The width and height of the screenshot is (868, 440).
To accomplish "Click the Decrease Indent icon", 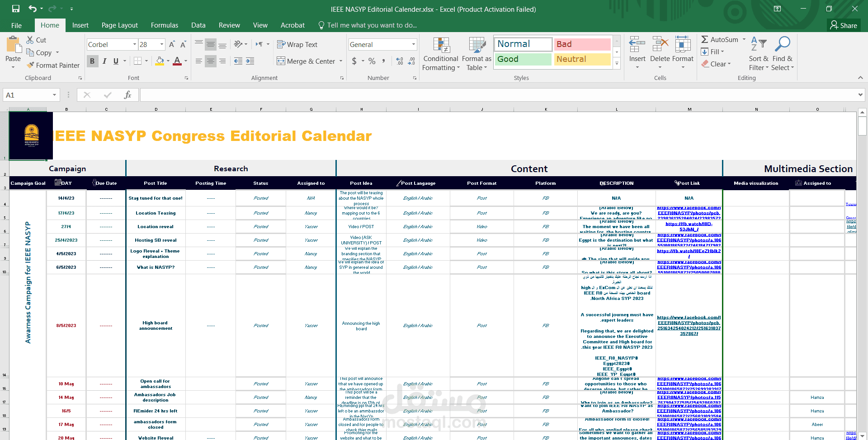I will click(x=238, y=61).
